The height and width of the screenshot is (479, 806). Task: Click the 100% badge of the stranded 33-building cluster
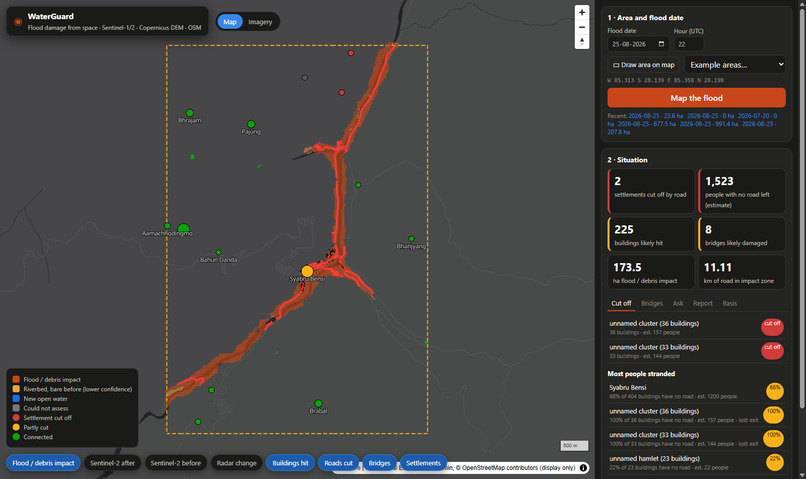[774, 438]
